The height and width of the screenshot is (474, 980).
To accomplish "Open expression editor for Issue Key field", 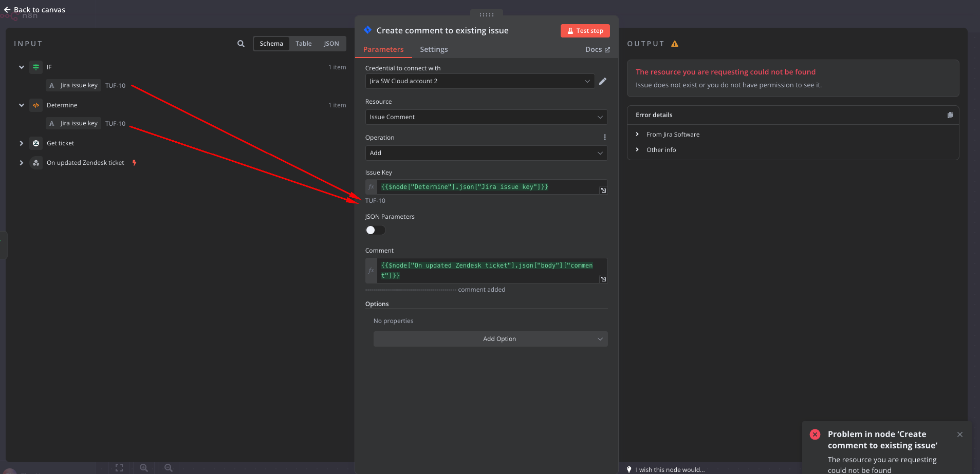I will tap(604, 191).
